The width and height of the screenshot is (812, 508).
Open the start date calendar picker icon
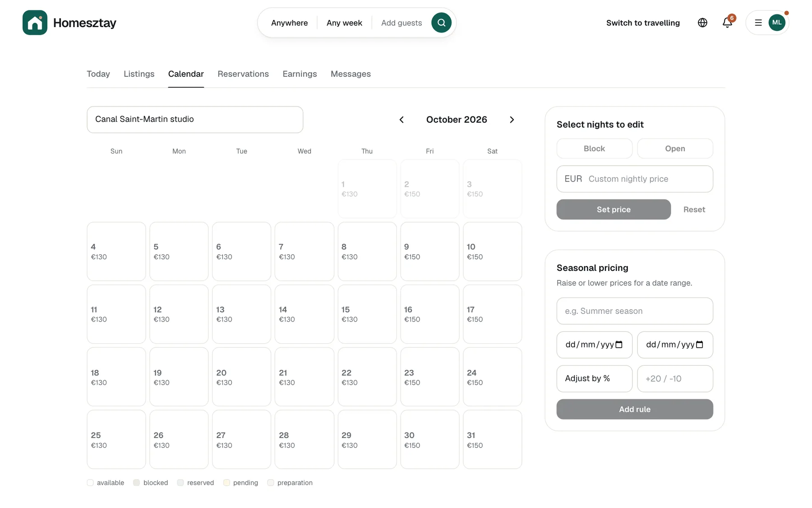pos(619,345)
